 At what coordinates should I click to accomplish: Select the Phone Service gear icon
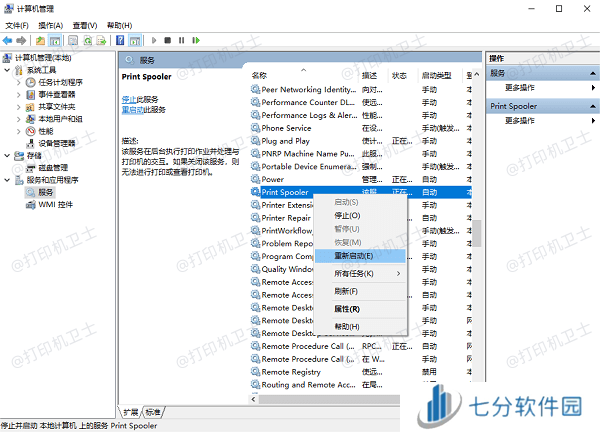tap(255, 128)
